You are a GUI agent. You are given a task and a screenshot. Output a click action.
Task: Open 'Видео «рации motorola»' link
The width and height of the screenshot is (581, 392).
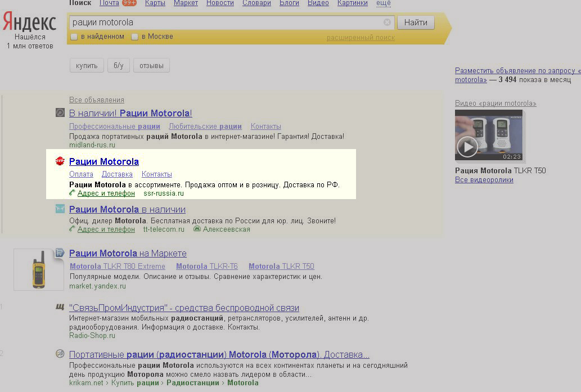click(x=496, y=103)
